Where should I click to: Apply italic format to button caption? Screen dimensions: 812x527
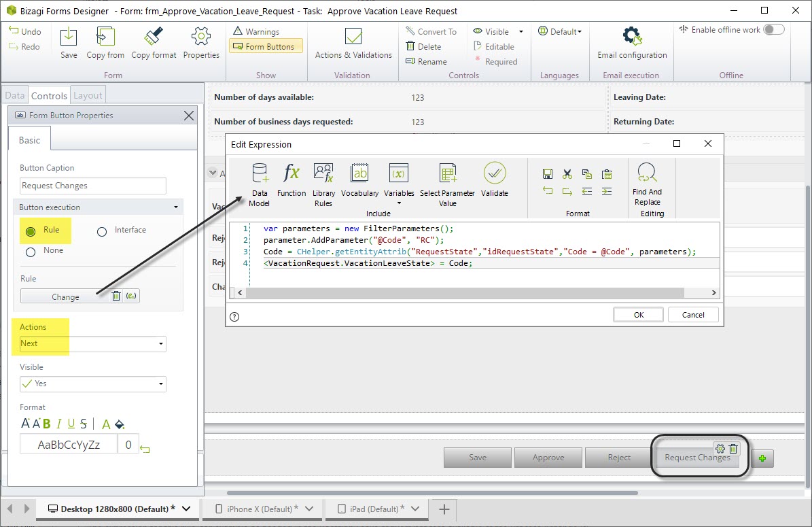58,424
